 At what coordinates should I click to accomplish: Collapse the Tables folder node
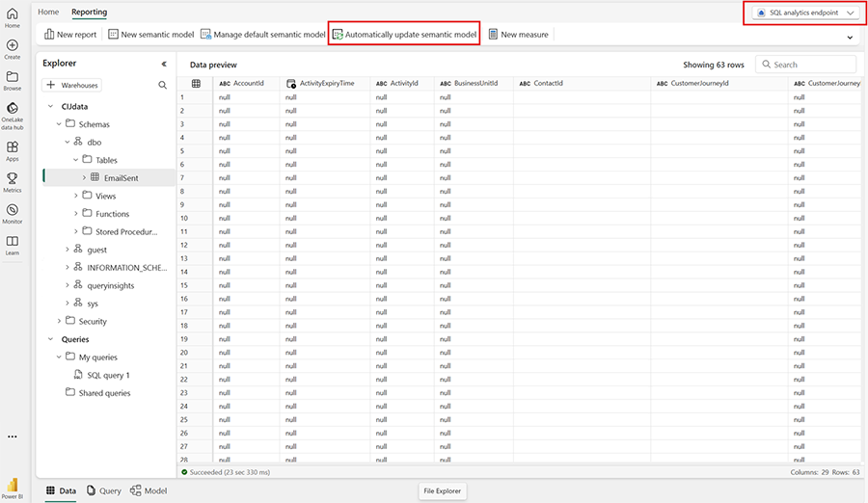pos(76,160)
